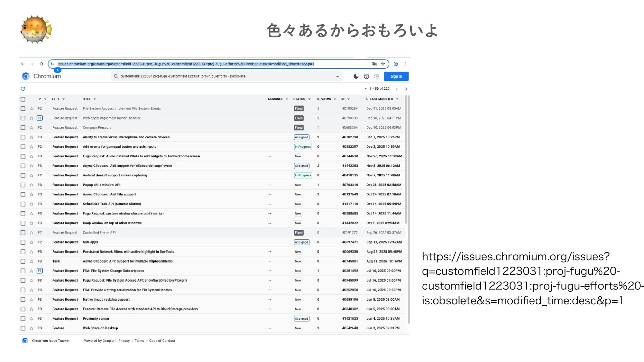Check the select-all checkbox in the header row
This screenshot has width=644, height=362.
coord(23,99)
